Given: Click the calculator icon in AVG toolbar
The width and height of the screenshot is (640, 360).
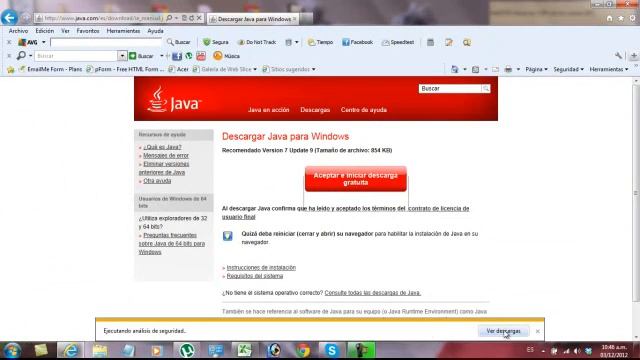Looking at the screenshot, I should (x=430, y=42).
